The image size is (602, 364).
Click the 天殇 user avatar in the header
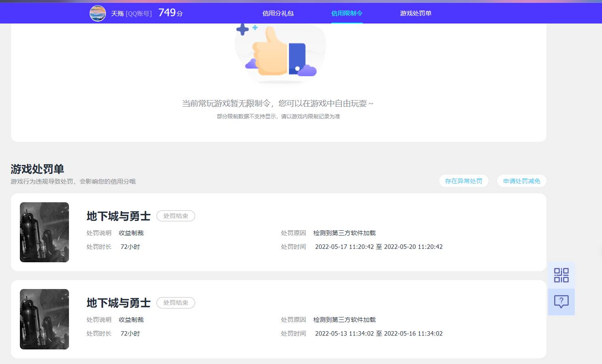(x=97, y=13)
